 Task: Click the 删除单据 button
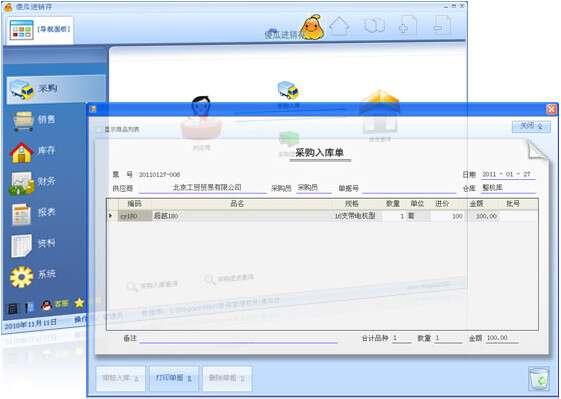tap(227, 378)
